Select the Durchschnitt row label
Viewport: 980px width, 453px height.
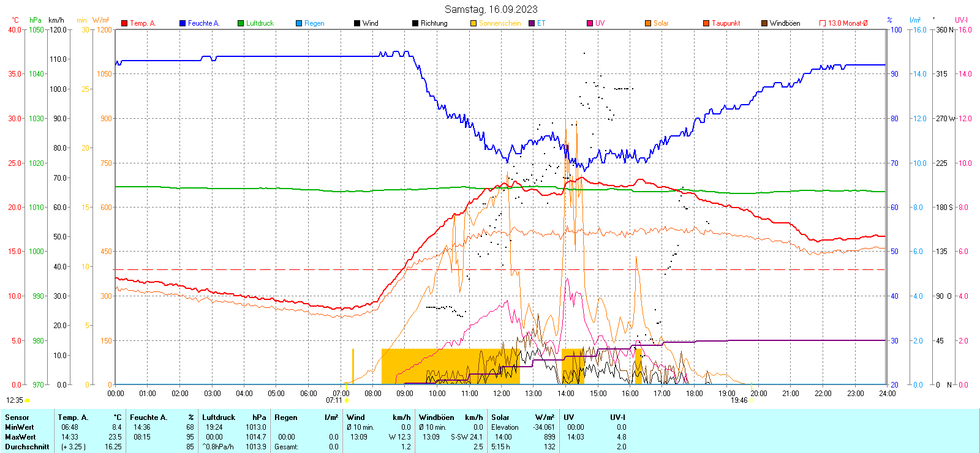27,447
